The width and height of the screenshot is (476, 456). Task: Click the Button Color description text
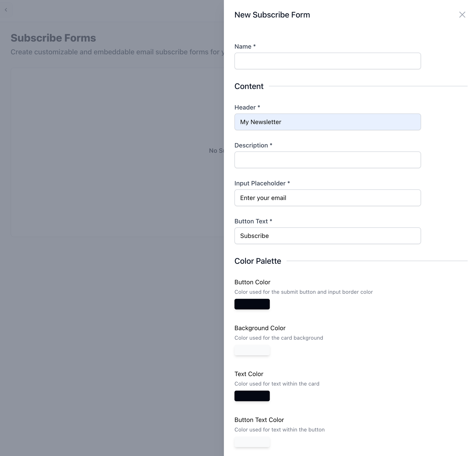point(304,292)
